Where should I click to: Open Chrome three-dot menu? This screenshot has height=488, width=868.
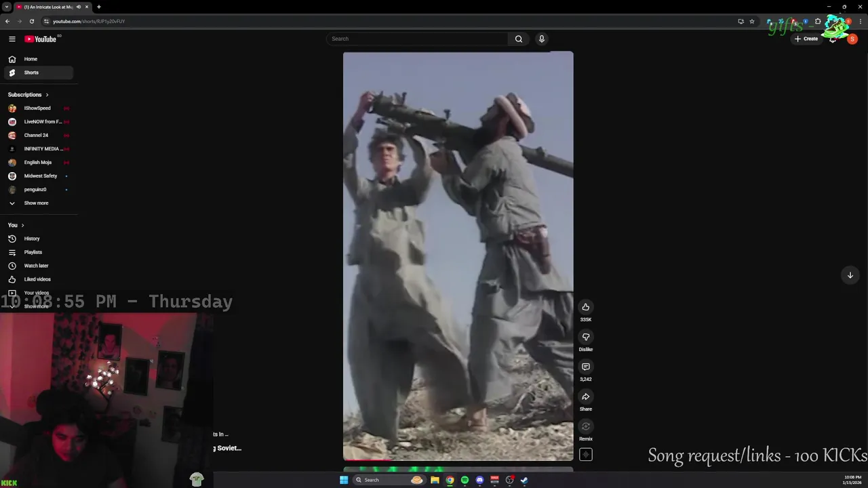coord(861,21)
